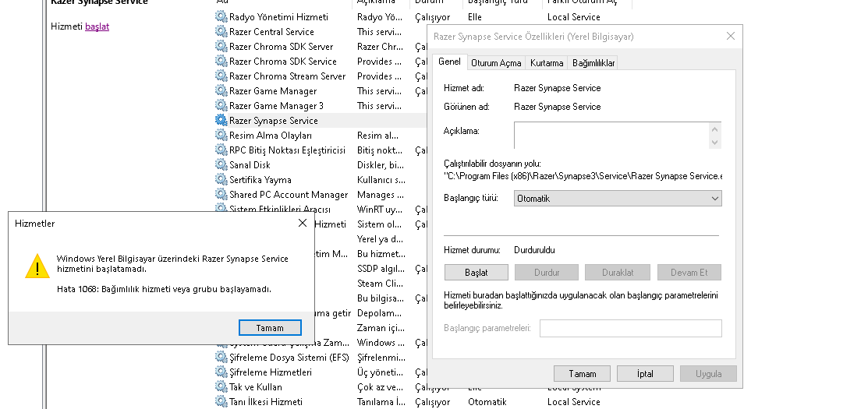The width and height of the screenshot is (868, 409).
Task: Click the Başlat button in properties
Action: (476, 273)
